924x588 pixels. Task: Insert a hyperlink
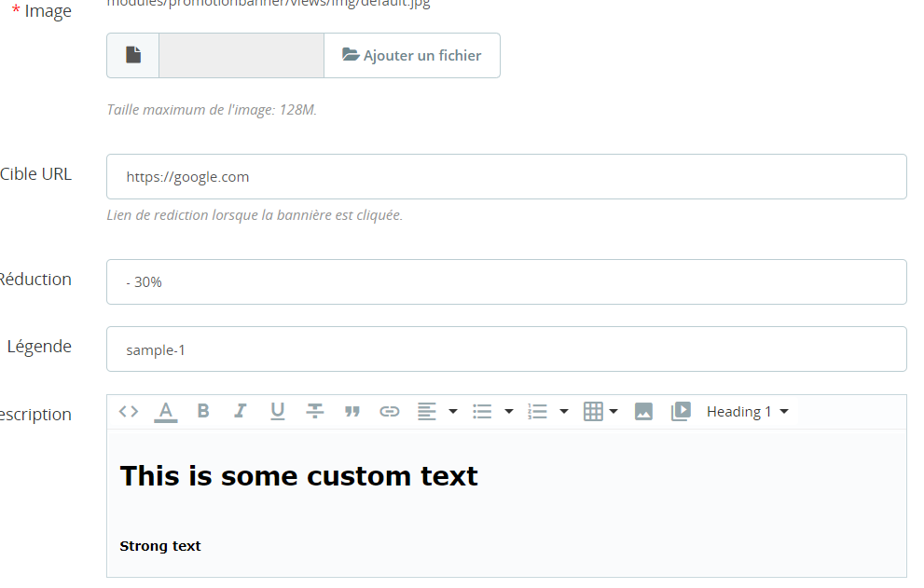click(390, 411)
